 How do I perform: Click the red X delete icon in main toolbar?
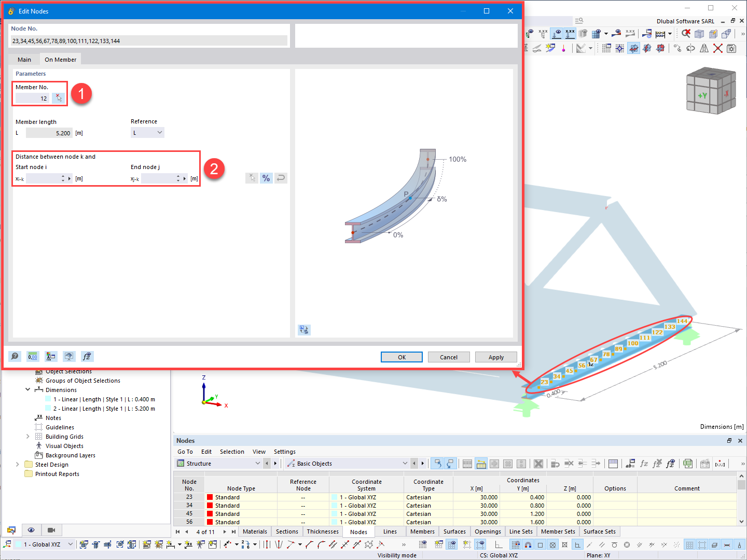click(x=718, y=48)
